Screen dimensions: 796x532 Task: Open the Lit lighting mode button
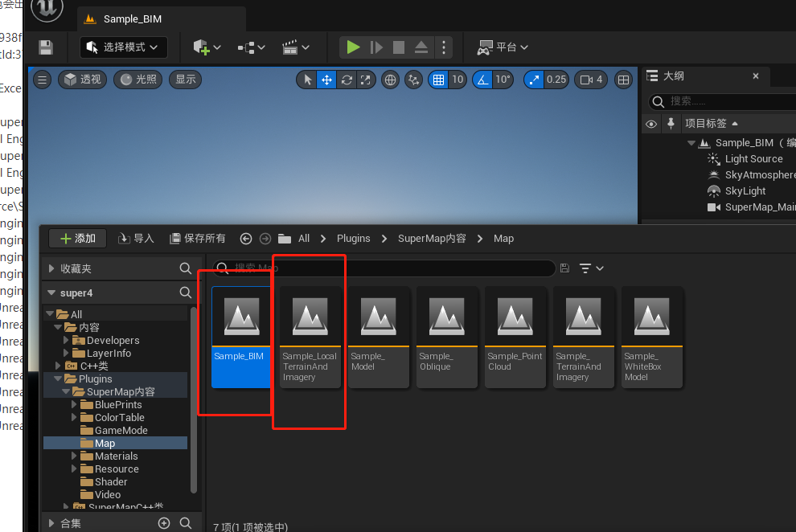138,80
